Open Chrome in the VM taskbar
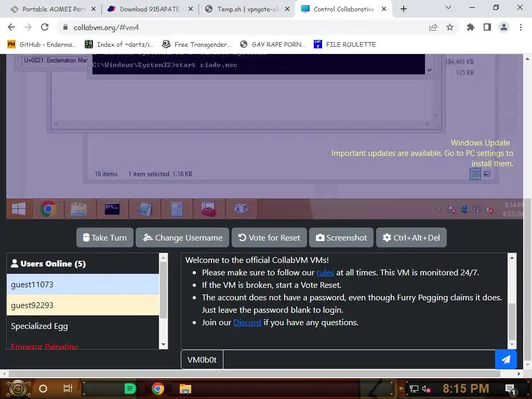 pos(48,209)
